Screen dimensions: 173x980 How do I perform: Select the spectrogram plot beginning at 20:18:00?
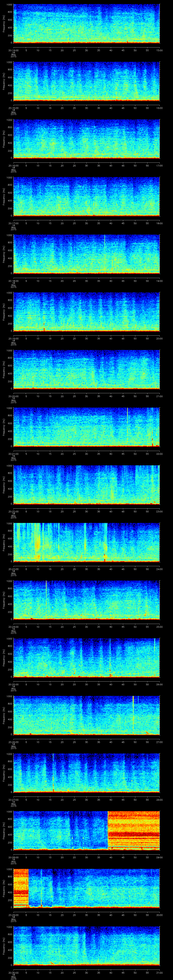coord(87,254)
